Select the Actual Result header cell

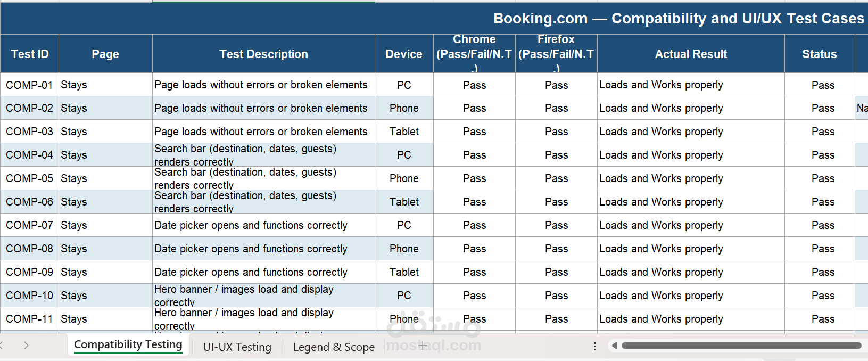[691, 54]
